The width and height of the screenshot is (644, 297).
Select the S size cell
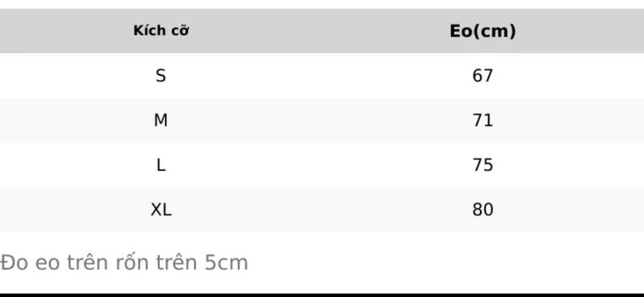(x=161, y=76)
